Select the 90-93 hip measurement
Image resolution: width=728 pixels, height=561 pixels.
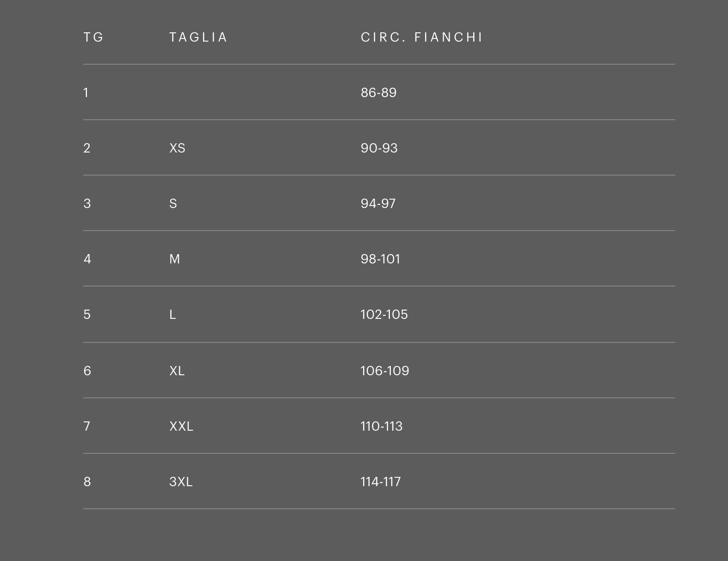coord(379,148)
